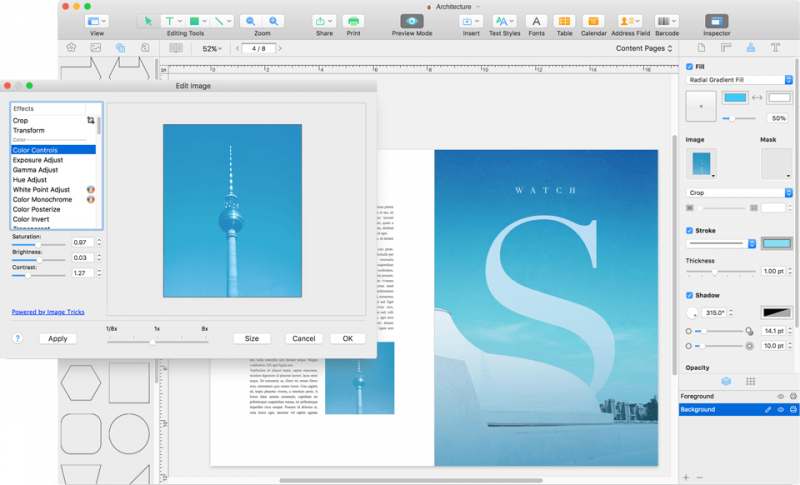Screen dimensions: 800x485
Task: Open the Radial Gradient Fill dropdown
Action: (x=740, y=79)
